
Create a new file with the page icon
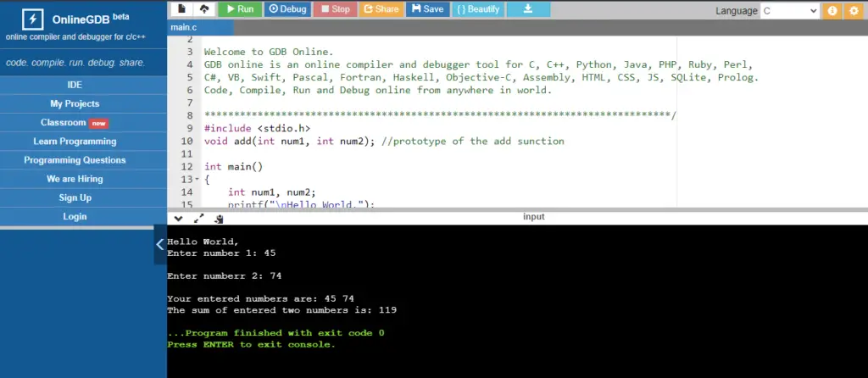181,8
